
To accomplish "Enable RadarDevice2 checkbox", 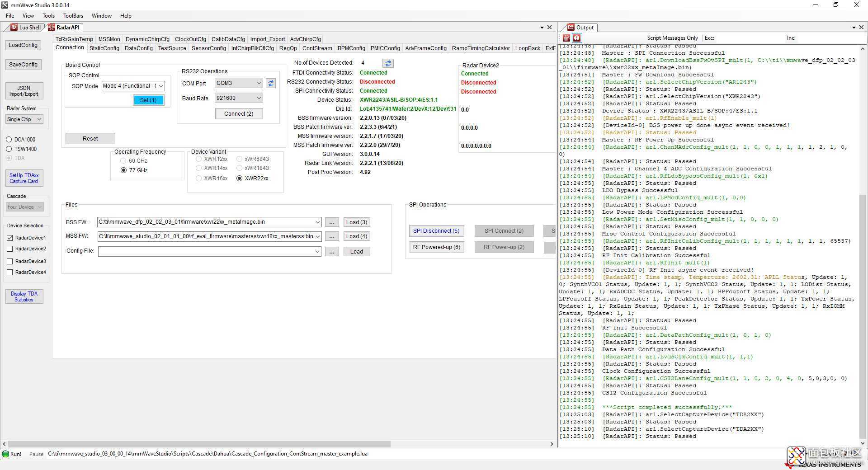I will [10, 249].
